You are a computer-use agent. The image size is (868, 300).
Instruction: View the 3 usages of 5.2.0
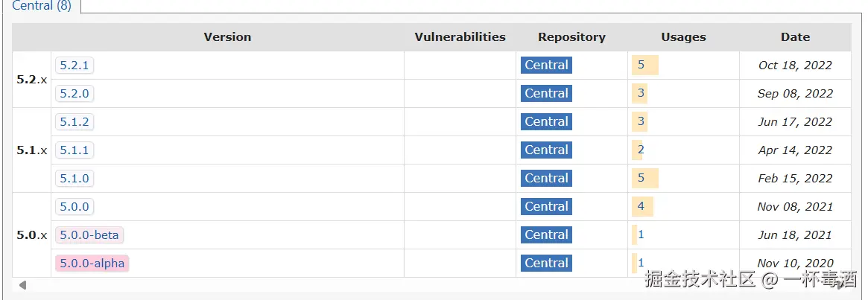click(641, 94)
